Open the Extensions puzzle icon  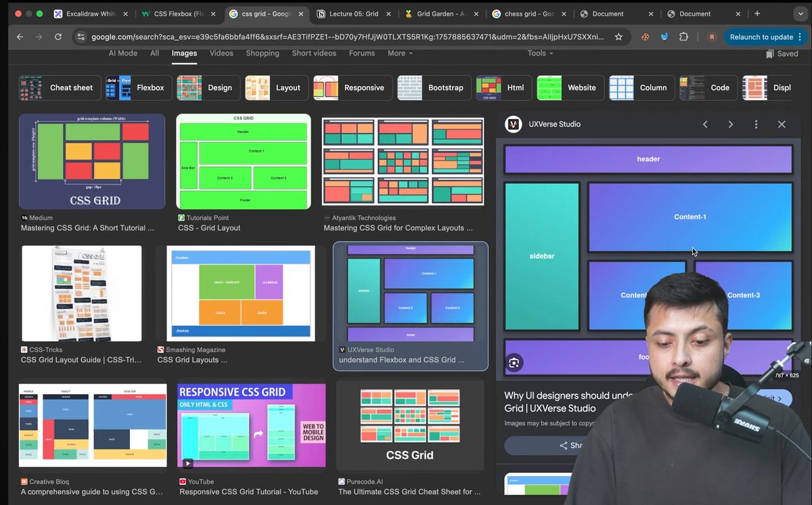point(683,37)
